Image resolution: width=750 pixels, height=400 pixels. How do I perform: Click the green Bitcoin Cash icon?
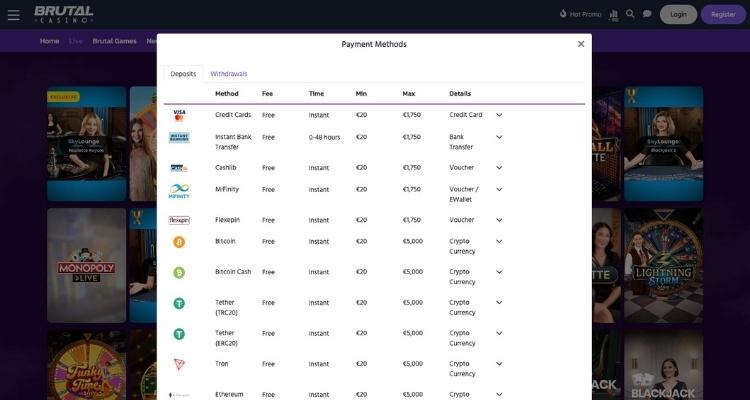(x=179, y=273)
